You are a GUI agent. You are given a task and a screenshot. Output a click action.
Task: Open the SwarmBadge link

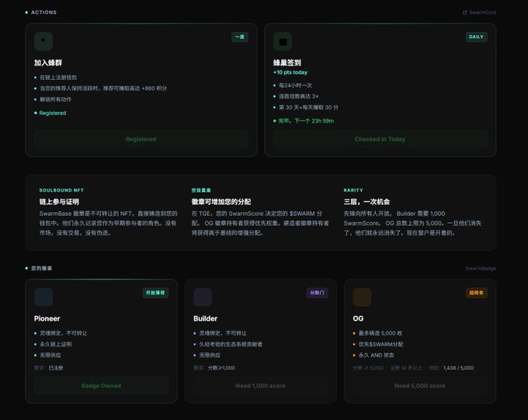481,269
